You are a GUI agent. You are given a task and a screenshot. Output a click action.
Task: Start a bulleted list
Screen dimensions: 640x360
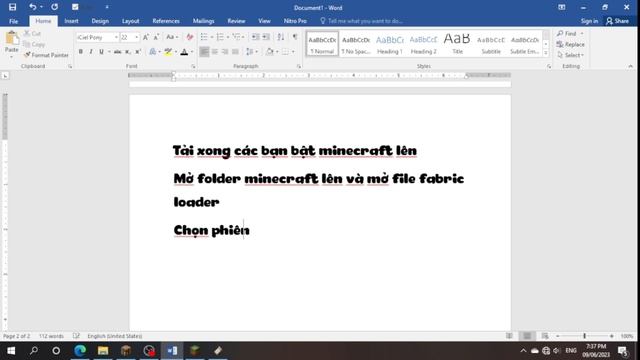pyautogui.click(x=204, y=37)
